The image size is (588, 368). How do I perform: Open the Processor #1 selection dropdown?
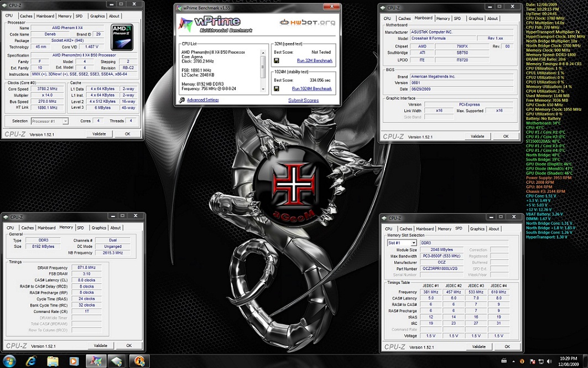(x=49, y=121)
